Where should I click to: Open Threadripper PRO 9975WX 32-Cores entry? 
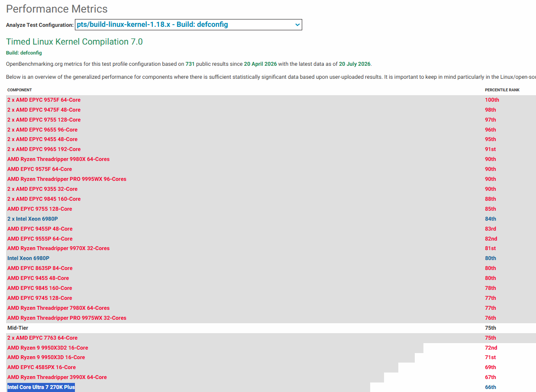(67, 318)
